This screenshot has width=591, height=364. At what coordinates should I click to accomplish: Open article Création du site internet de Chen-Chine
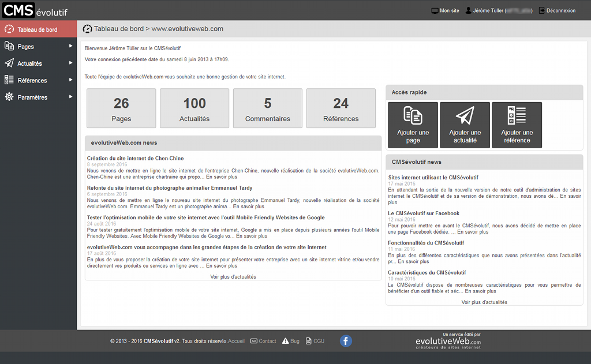click(135, 158)
